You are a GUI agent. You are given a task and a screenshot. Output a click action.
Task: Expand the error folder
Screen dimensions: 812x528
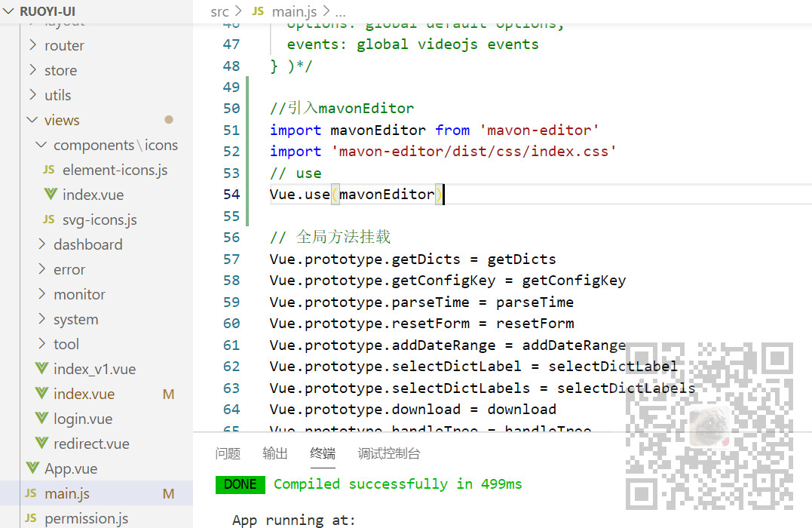coord(42,269)
